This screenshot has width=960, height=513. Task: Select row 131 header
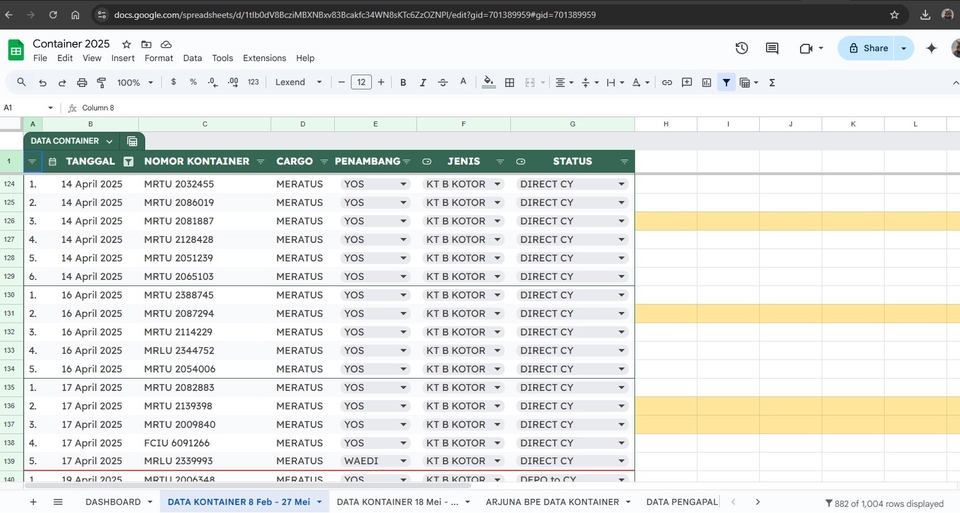9,313
